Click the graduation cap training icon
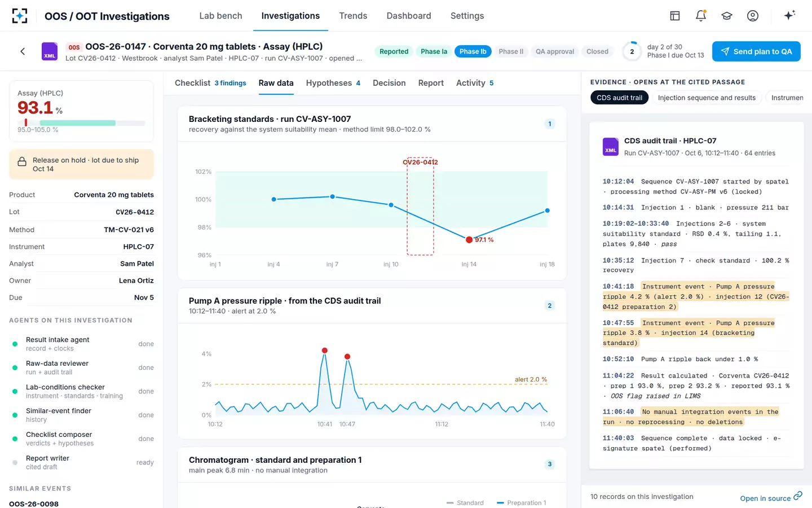The width and height of the screenshot is (812, 508). 727,16
